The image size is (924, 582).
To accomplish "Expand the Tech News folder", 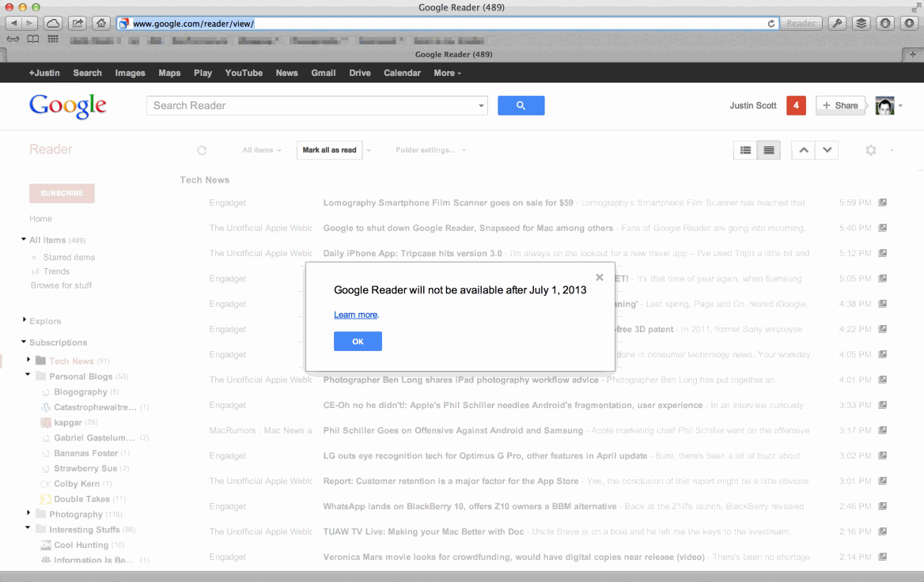I will point(28,359).
